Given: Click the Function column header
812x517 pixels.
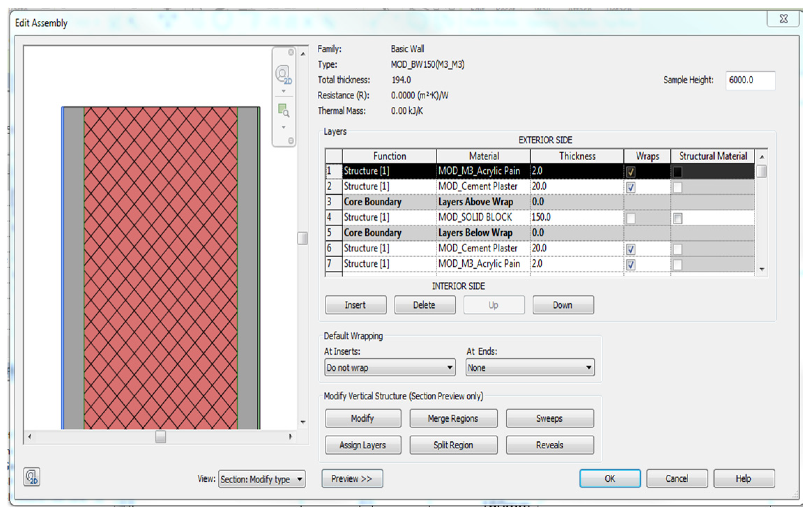Looking at the screenshot, I should tap(389, 156).
